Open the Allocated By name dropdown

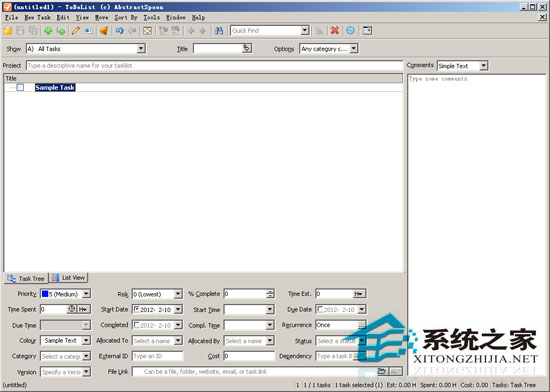[270, 340]
